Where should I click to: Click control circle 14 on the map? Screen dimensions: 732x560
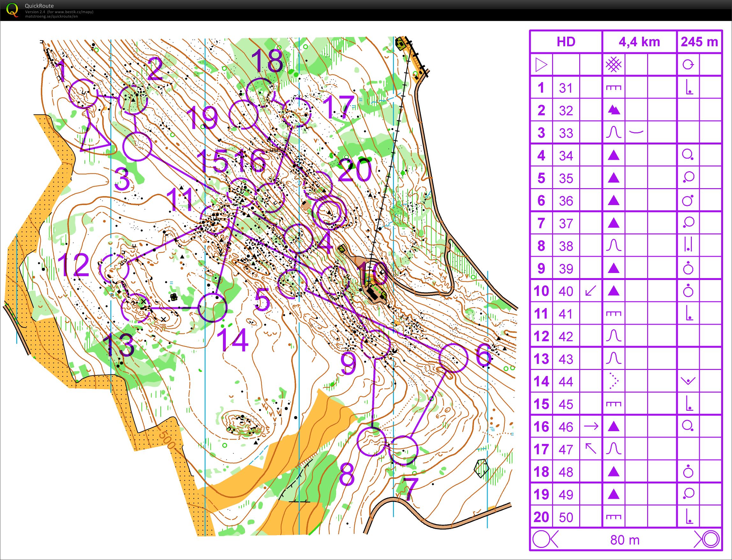point(212,307)
